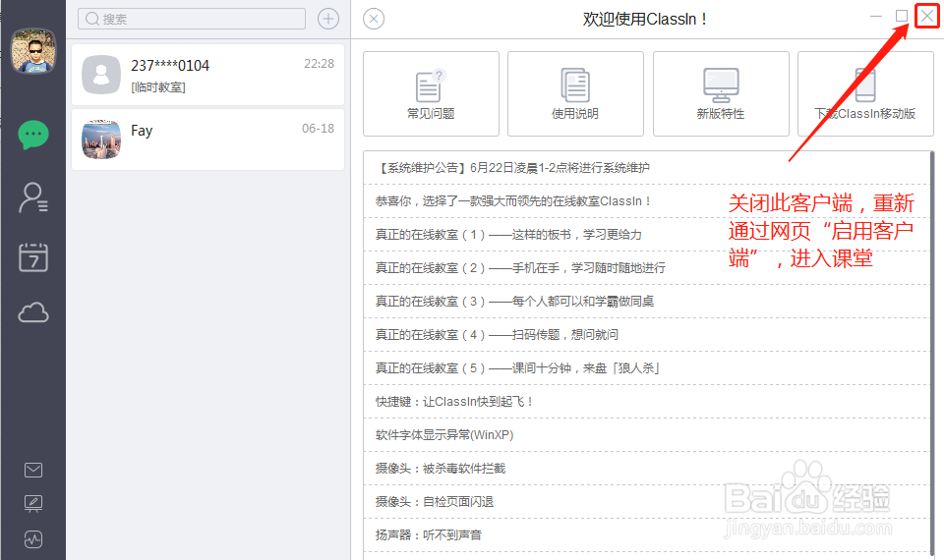Open 真正的在线教室（3）和学霸做同桌 article
The height and width of the screenshot is (560, 944).
[x=647, y=302]
